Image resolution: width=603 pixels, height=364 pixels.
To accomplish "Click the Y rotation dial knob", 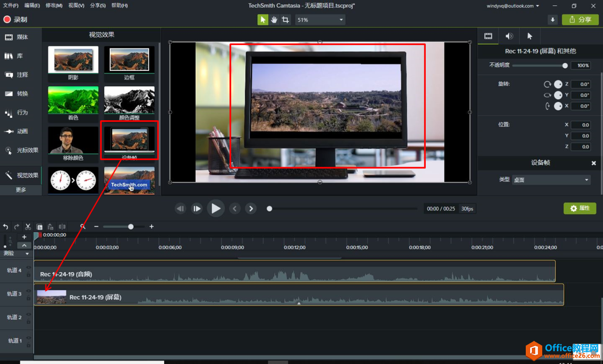I will (558, 95).
